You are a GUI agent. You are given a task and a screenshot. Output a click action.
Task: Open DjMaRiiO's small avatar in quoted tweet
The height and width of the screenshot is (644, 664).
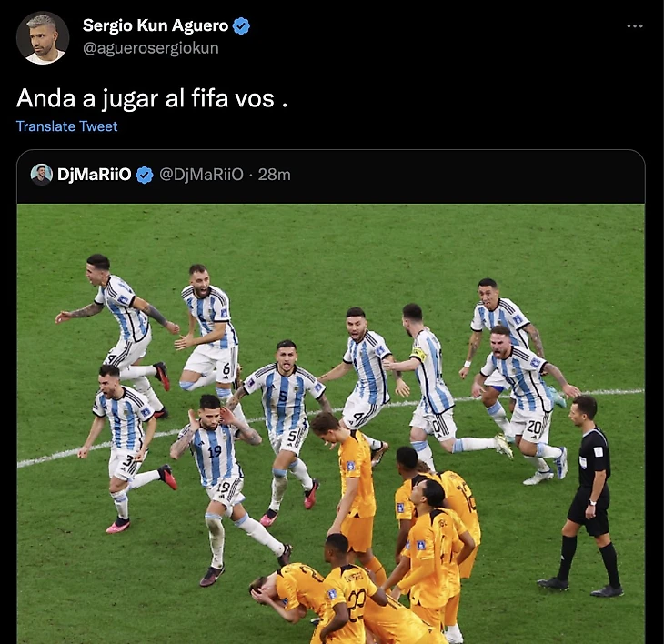pyautogui.click(x=42, y=175)
